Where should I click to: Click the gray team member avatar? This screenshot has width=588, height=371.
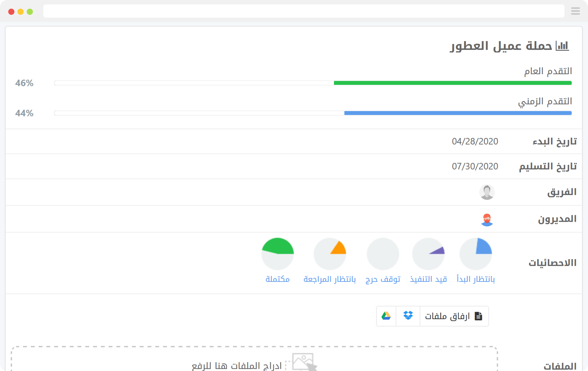click(487, 192)
